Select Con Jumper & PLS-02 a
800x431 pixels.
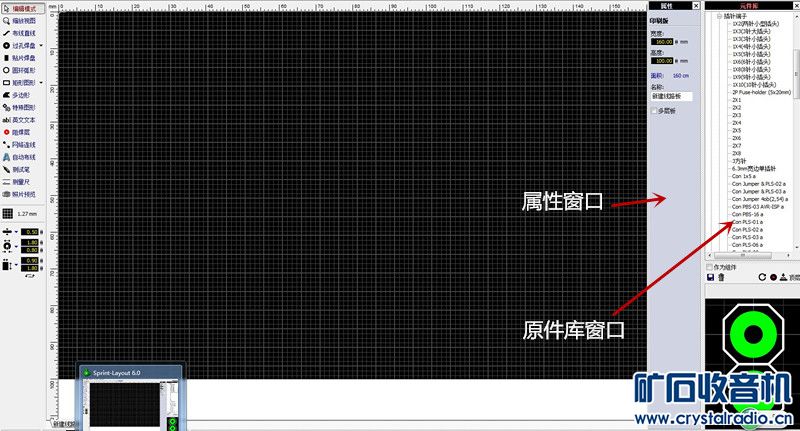759,184
